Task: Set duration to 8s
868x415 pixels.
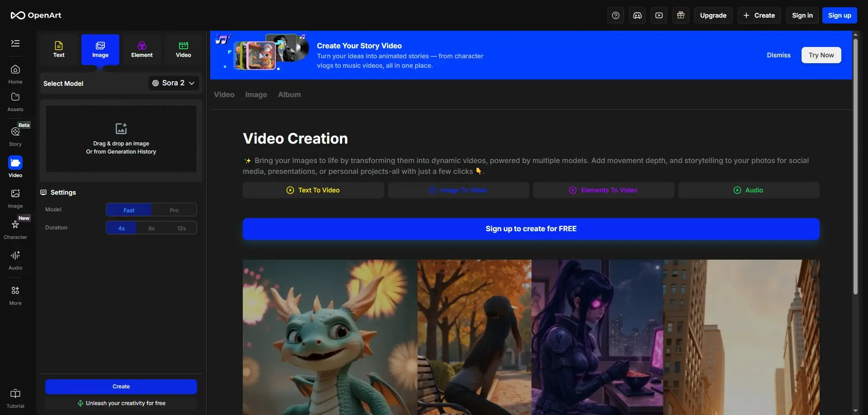Action: tap(151, 228)
